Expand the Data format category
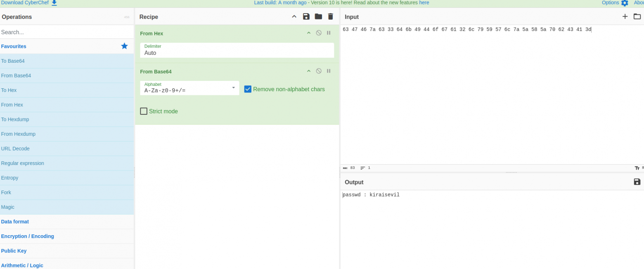644x269 pixels. click(x=67, y=222)
